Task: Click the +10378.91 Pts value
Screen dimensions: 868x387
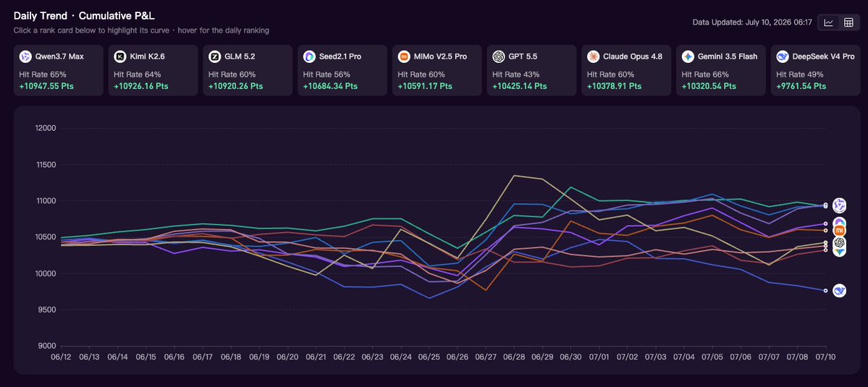Action: point(615,86)
